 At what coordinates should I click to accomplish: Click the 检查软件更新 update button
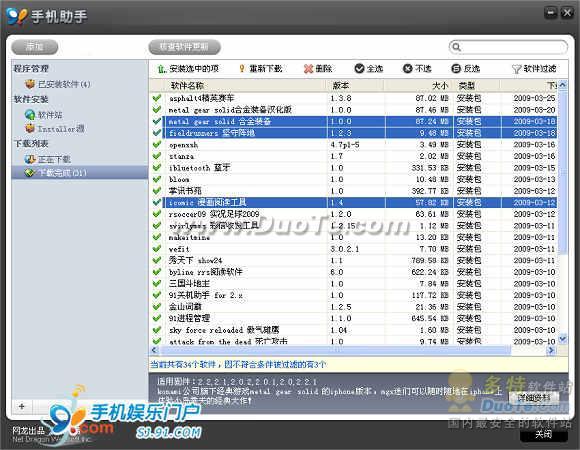pyautogui.click(x=184, y=47)
